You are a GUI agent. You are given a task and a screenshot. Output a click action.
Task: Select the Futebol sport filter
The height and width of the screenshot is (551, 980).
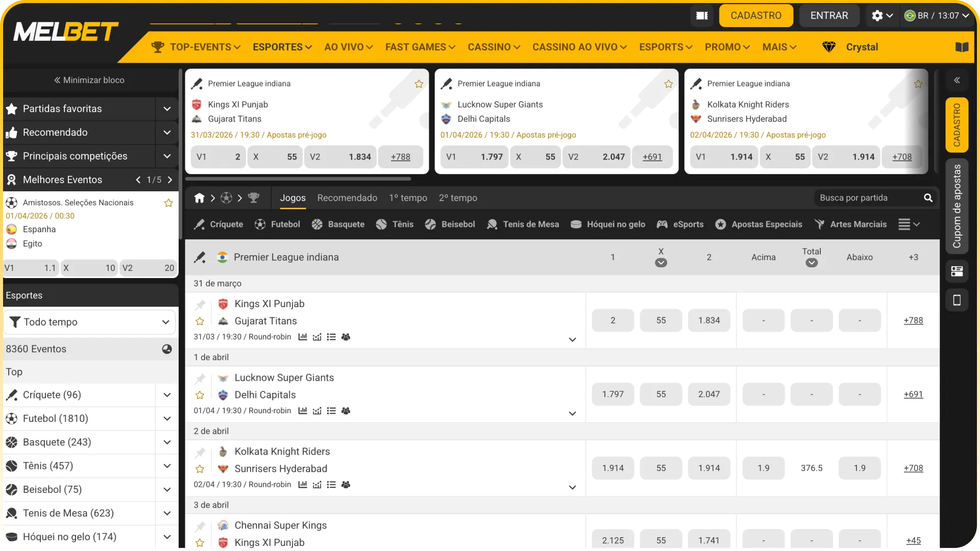(277, 224)
